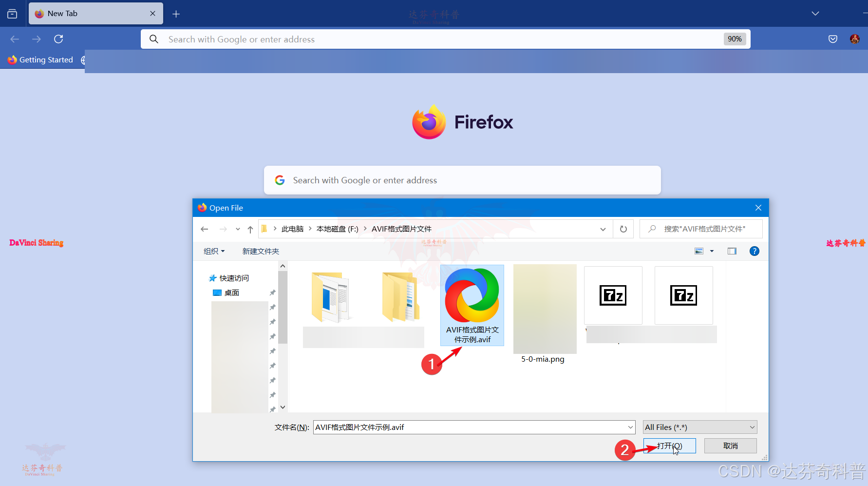Viewport: 868px width, 486px height.
Task: Toggle the preview pane icon
Action: click(x=732, y=251)
